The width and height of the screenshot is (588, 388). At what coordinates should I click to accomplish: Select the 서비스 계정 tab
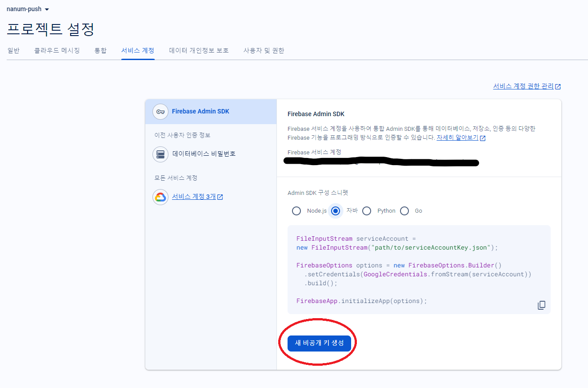tap(138, 50)
